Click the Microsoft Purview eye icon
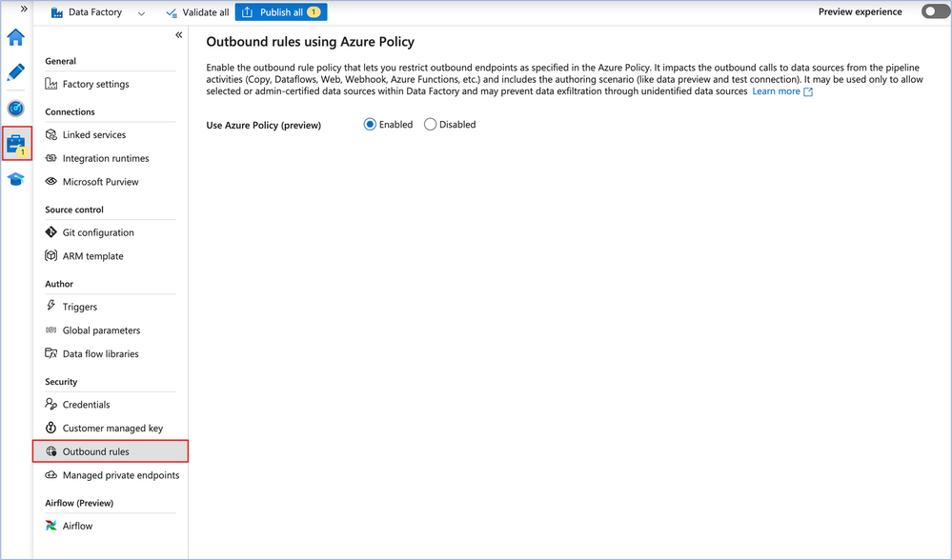The image size is (952, 560). pyautogui.click(x=51, y=181)
